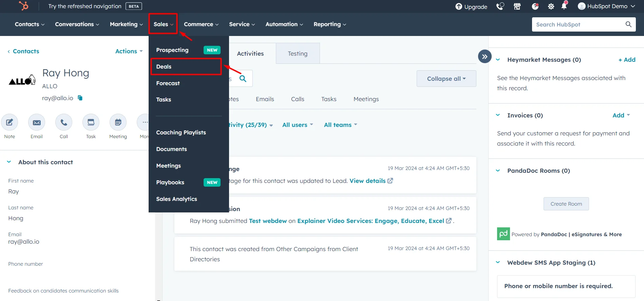The height and width of the screenshot is (301, 644).
Task: Click the assistant icon beside settings gear
Action: click(535, 6)
